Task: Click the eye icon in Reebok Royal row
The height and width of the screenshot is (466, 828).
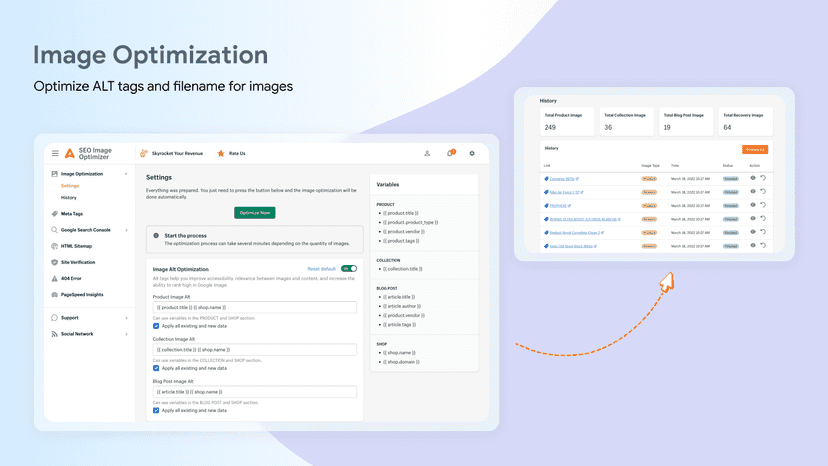Action: [753, 232]
